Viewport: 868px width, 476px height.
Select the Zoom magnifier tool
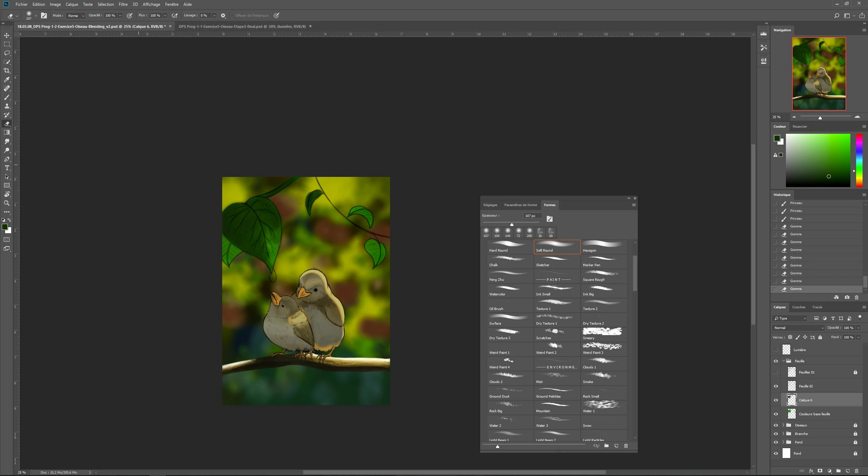[x=7, y=203]
